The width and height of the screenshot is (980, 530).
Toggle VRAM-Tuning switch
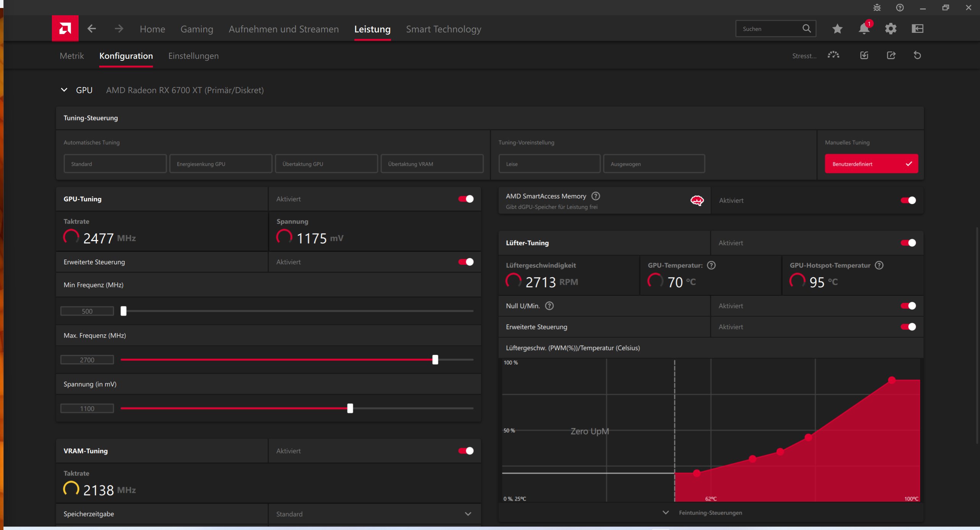pos(466,451)
